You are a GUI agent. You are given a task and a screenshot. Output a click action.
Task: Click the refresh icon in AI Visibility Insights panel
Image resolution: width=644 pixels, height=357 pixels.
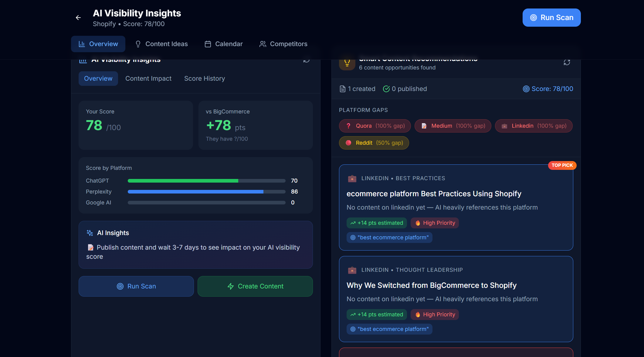click(307, 60)
